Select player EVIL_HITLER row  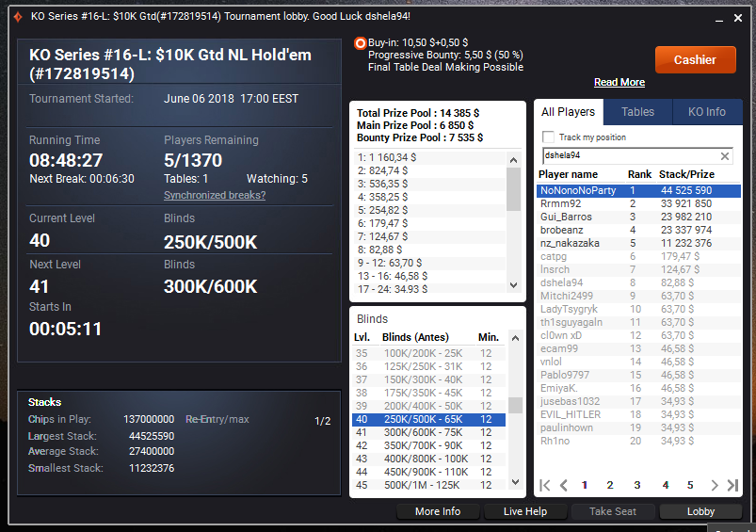point(638,414)
